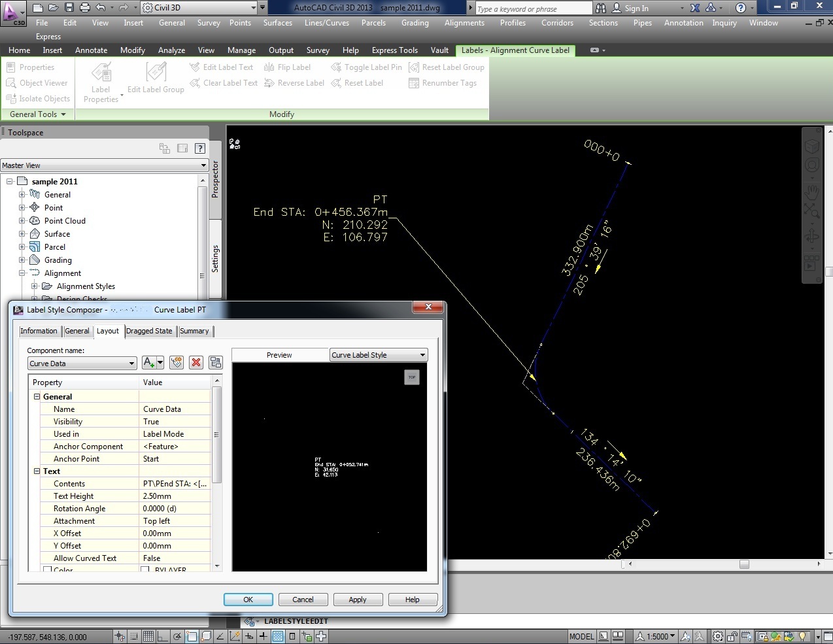Open the AutoCAD C3D application menu
The height and width of the screenshot is (644, 833).
[13, 13]
